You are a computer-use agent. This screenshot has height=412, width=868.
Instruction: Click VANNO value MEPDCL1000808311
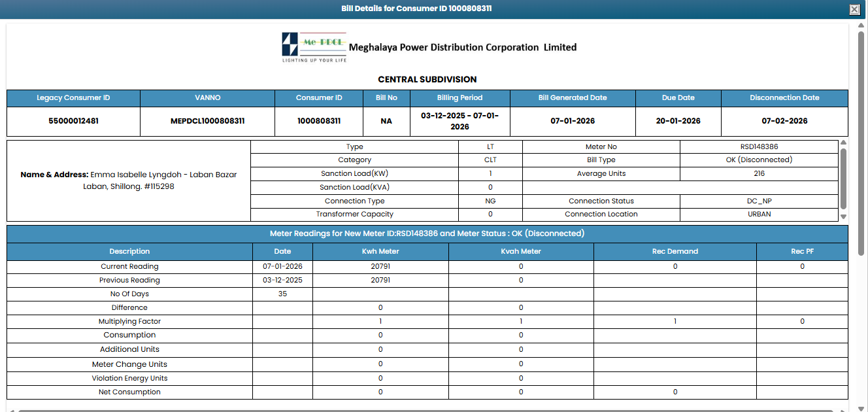point(208,121)
